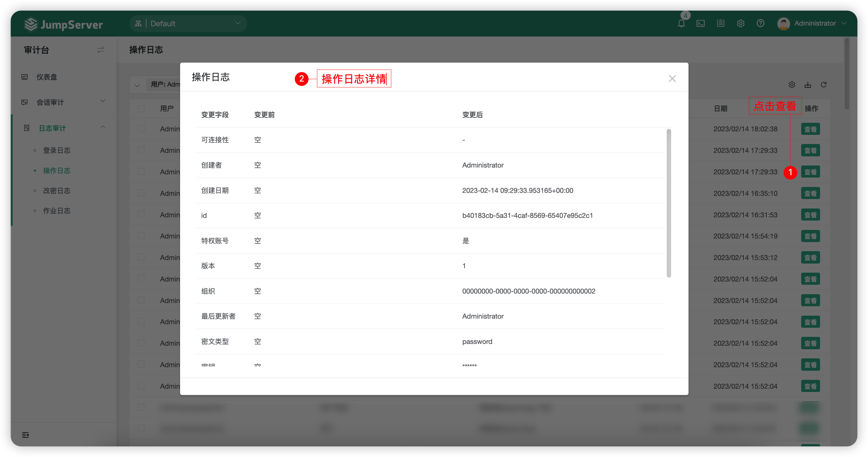
Task: Click 查看 for the 16:35:10 row
Action: click(x=810, y=193)
